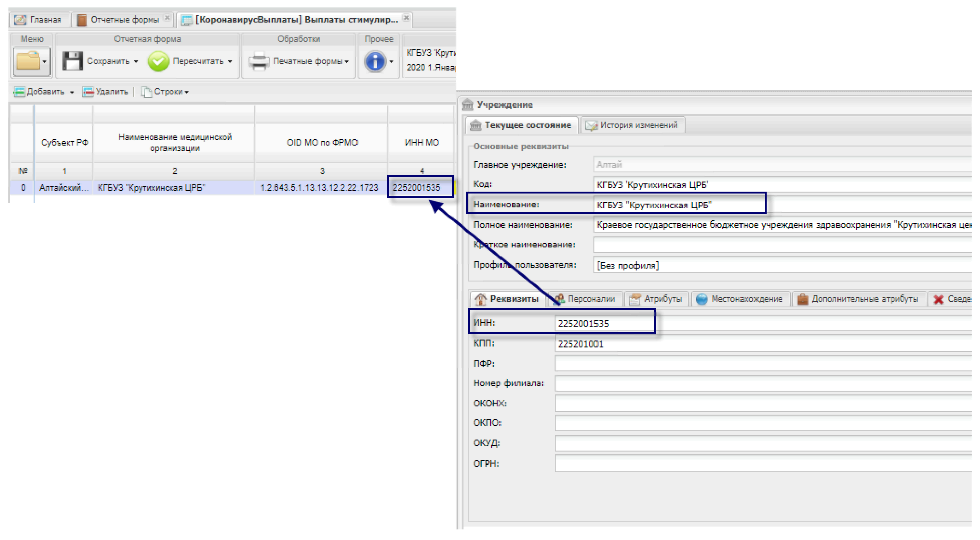Switch to the Главная tab

click(x=39, y=20)
